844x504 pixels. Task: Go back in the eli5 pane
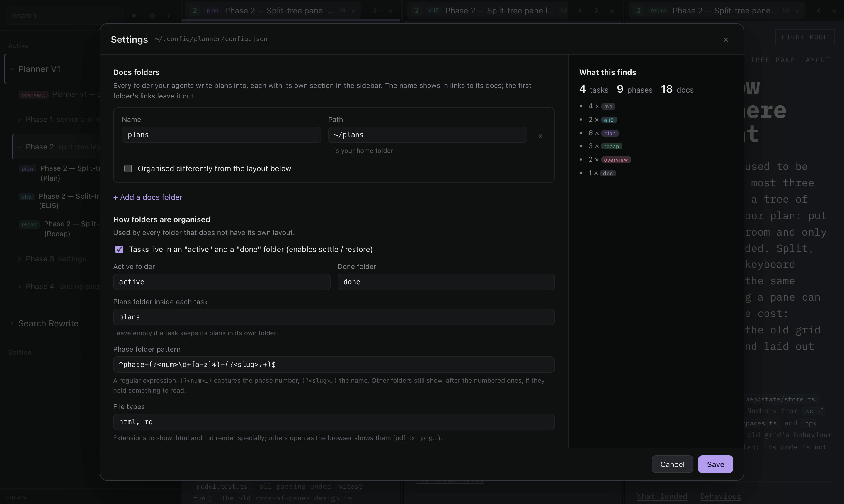tap(580, 11)
